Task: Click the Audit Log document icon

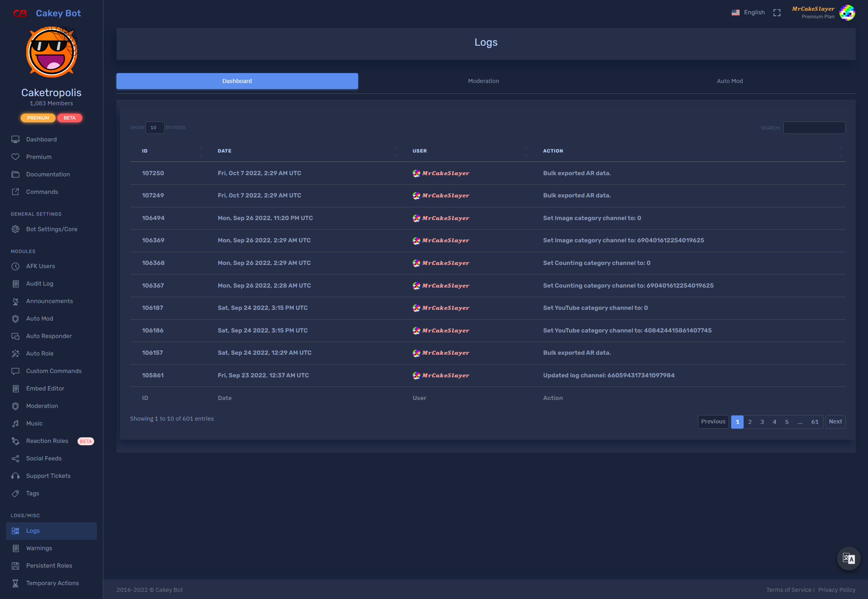Action: pyautogui.click(x=15, y=284)
